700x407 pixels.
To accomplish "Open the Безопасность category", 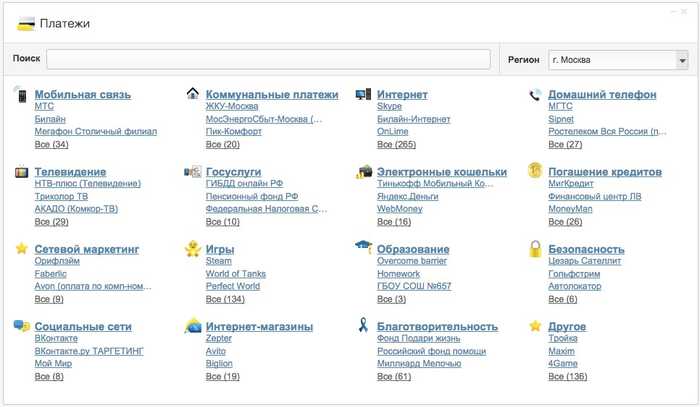I will point(586,249).
